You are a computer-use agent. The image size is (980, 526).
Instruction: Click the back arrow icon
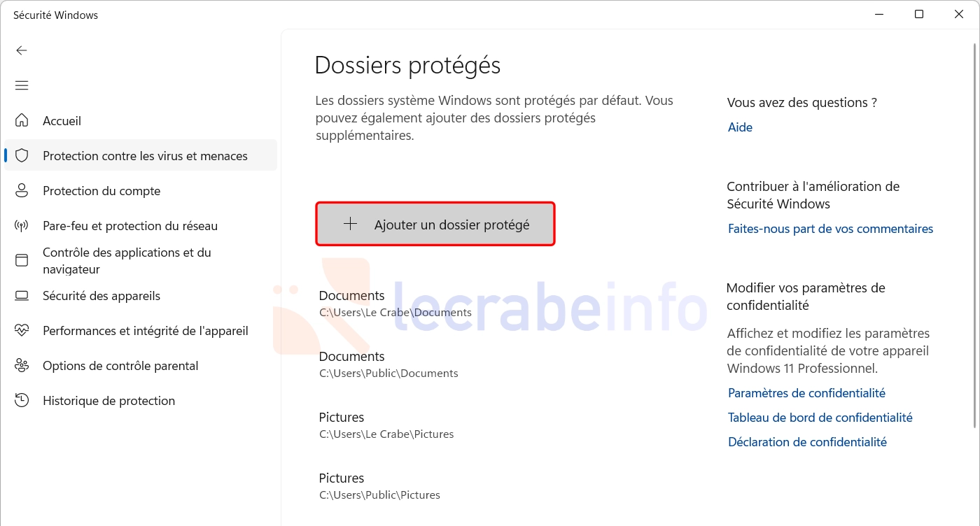(x=22, y=50)
